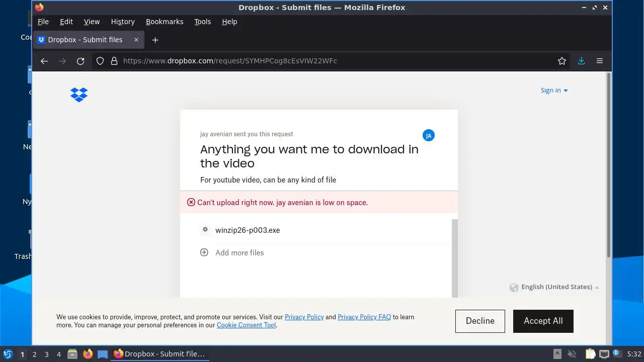The image size is (644, 362).
Task: Open the tracking protection shield icon
Action: pos(100,61)
